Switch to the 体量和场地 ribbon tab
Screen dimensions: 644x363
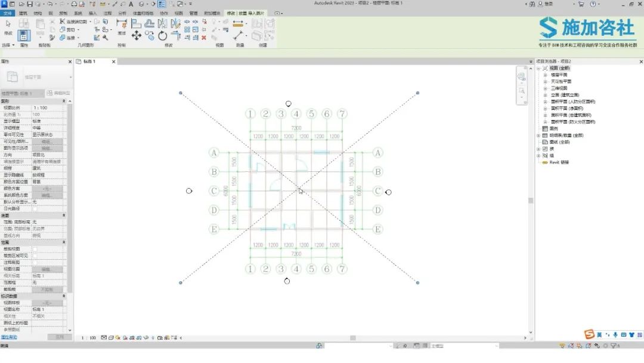(x=143, y=13)
